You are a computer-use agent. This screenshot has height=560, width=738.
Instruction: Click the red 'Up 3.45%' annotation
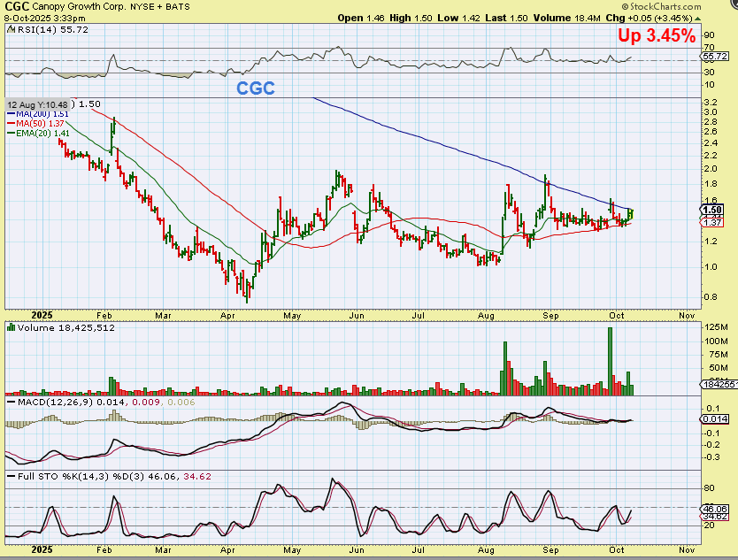657,36
